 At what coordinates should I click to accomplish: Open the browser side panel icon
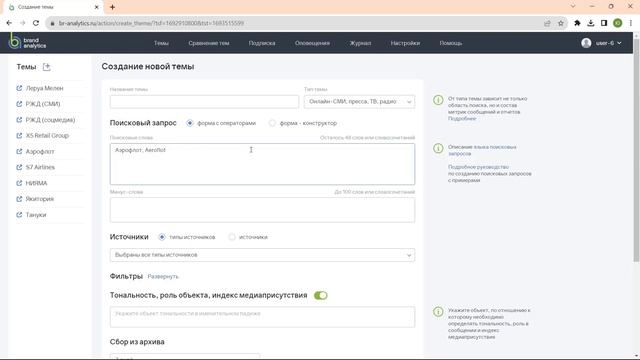pos(604,23)
